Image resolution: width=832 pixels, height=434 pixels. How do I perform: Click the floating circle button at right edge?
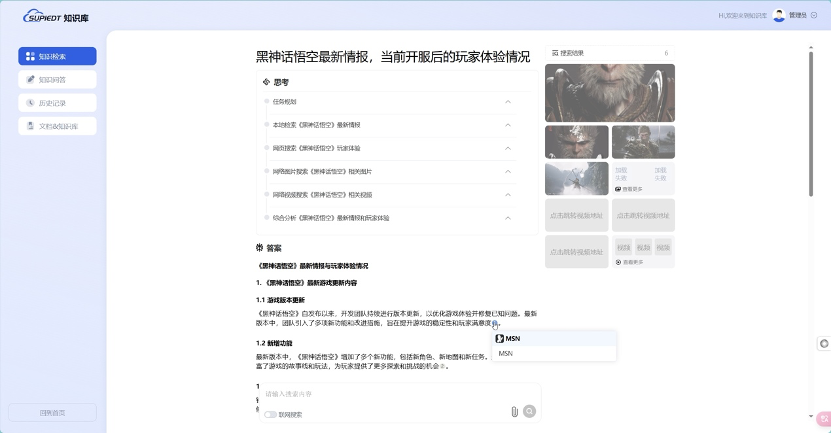(824, 344)
